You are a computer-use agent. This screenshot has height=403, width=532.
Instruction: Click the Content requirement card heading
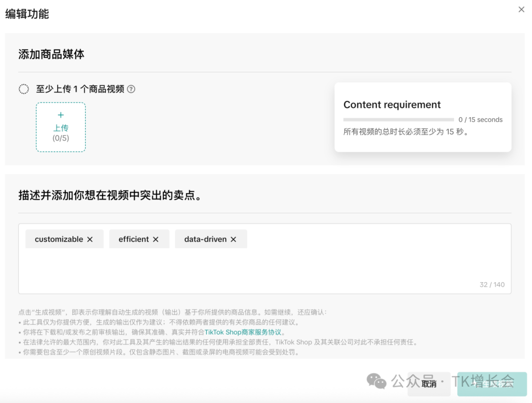[x=392, y=105]
